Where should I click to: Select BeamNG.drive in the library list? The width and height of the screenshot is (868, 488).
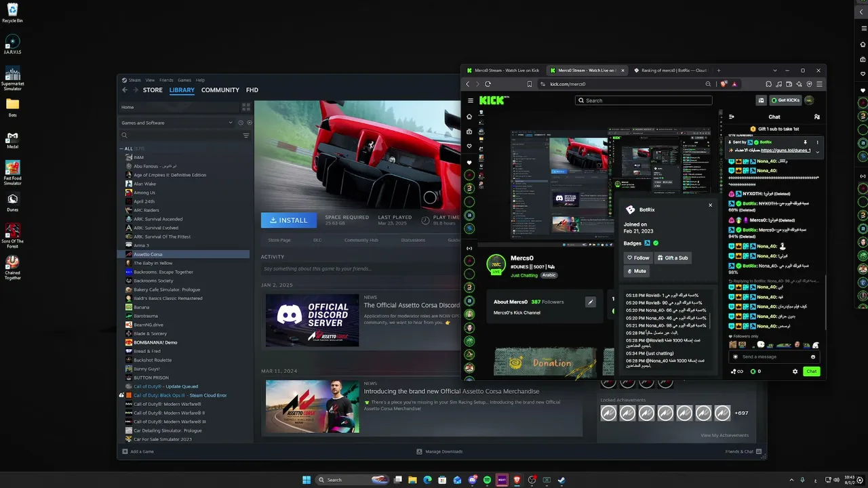pyautogui.click(x=148, y=325)
